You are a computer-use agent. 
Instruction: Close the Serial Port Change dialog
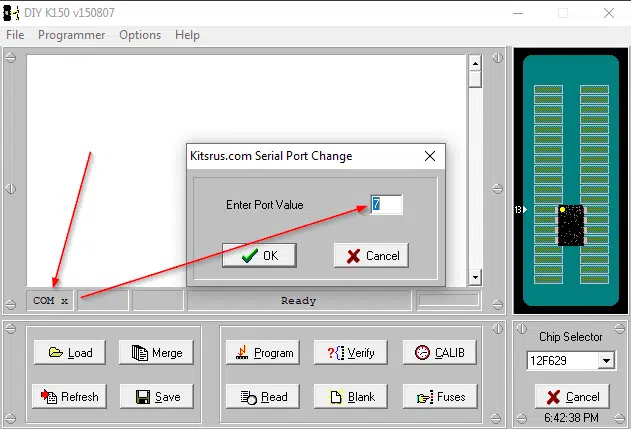[430, 156]
